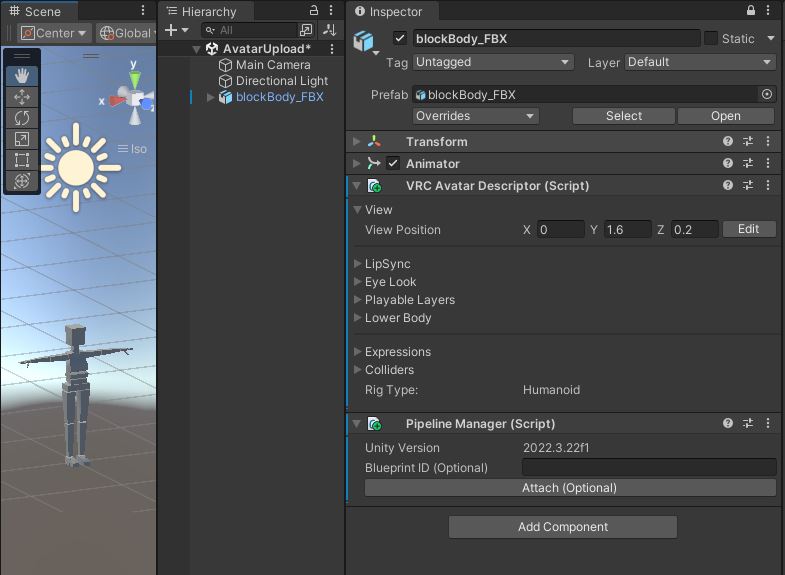Select Directional Light in the hierarchy

[281, 81]
